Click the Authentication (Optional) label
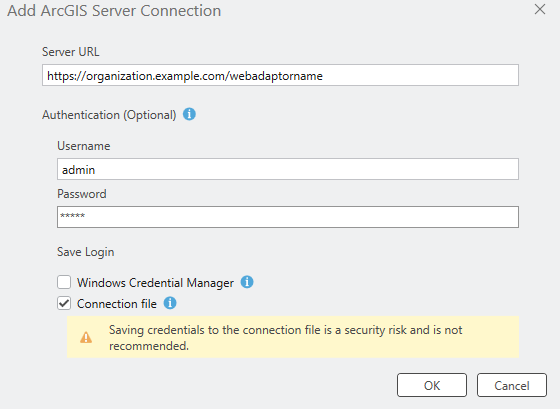 coord(109,115)
